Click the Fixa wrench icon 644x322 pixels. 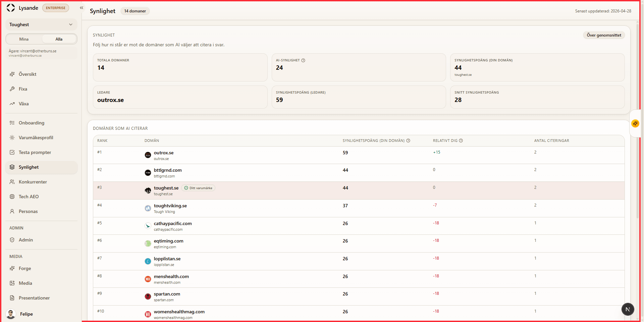coord(12,89)
